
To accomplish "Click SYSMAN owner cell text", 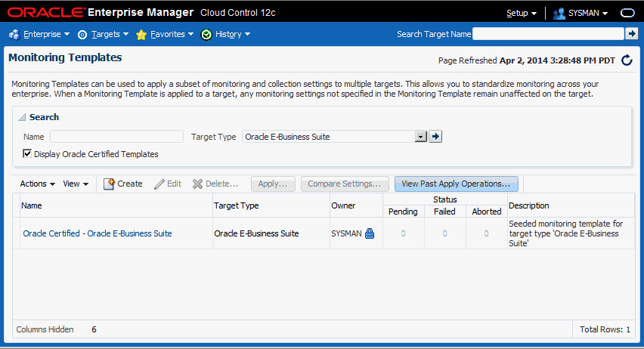I will 346,233.
